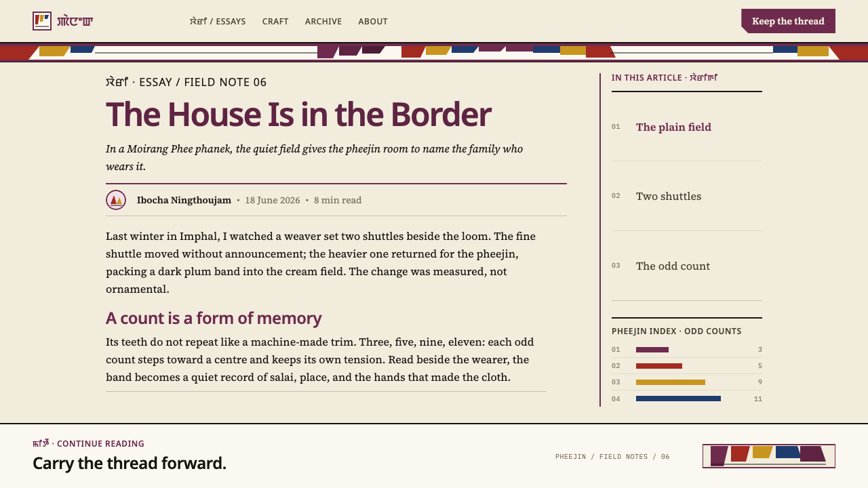Open author Ibocha Ningthoujam's profile
Screen dimensions: 868x488
[184, 200]
